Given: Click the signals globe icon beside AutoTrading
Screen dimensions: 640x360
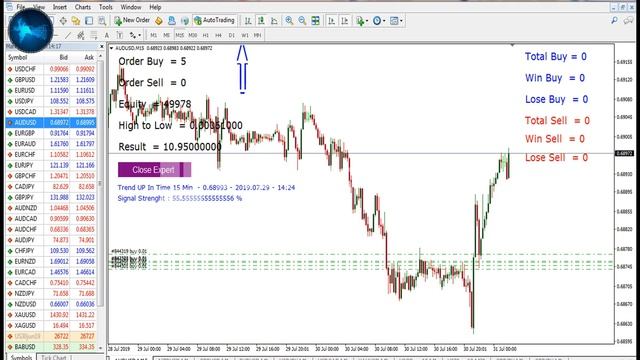Looking at the screenshot, I should point(185,20).
